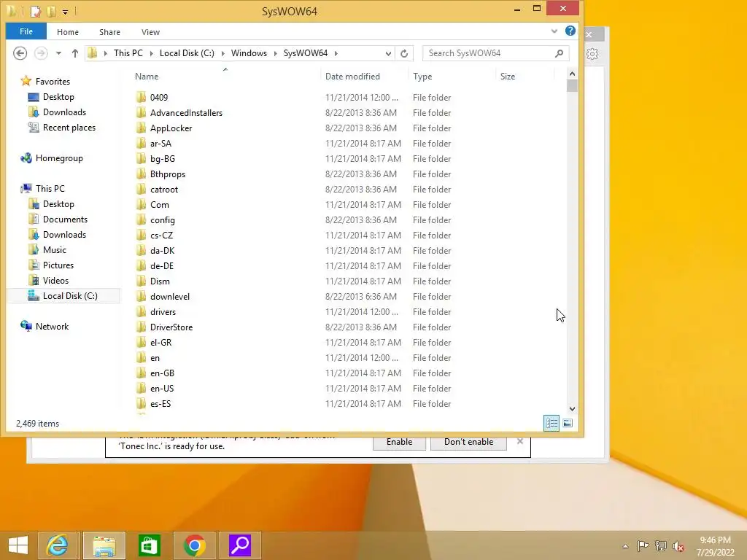This screenshot has height=560, width=747.
Task: Click Enable add-on button
Action: point(399,442)
